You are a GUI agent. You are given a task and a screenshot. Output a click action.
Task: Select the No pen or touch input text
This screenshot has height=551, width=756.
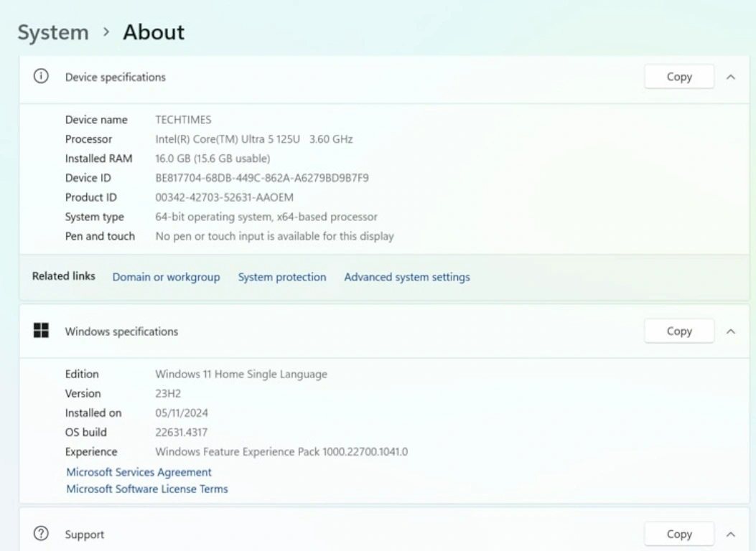coord(274,236)
